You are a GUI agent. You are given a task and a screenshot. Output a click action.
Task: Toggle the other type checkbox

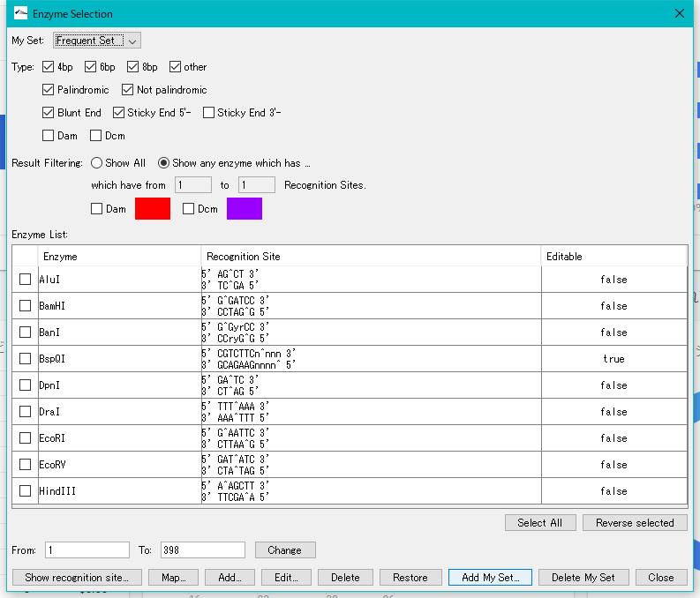(175, 67)
